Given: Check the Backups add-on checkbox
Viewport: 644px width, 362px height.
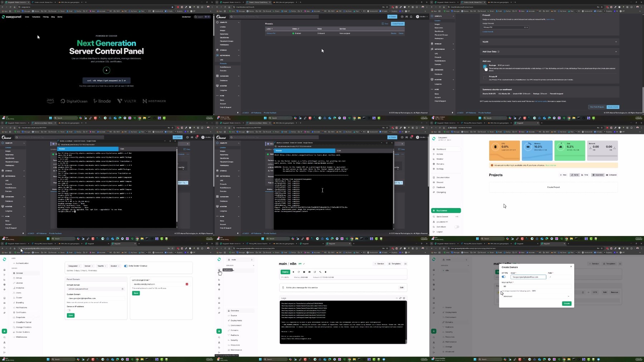Looking at the screenshot, I should tap(485, 67).
